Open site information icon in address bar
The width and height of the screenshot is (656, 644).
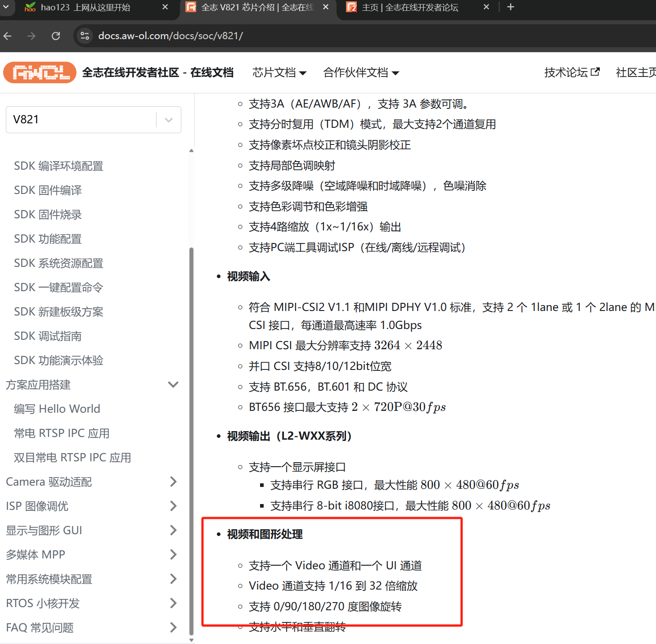[x=85, y=36]
